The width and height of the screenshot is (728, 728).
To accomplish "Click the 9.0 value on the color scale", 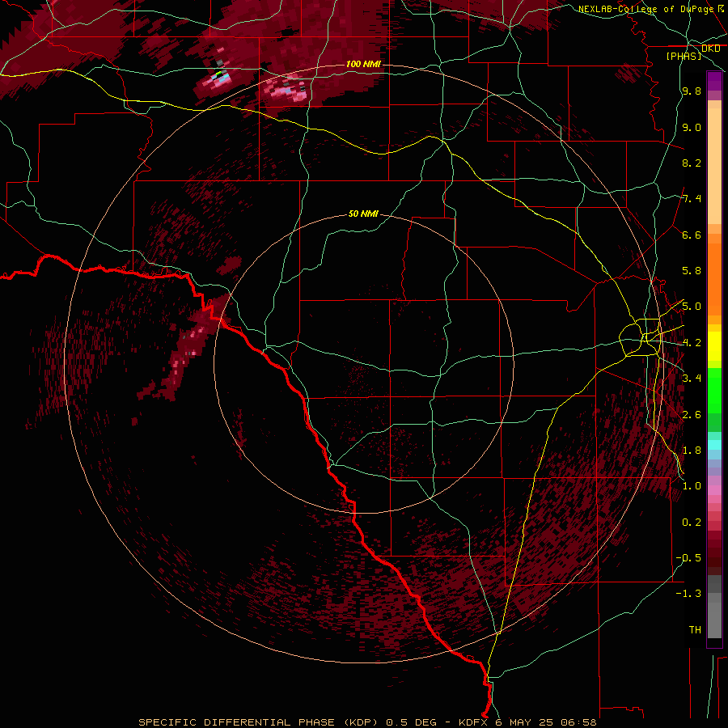I will [692, 127].
